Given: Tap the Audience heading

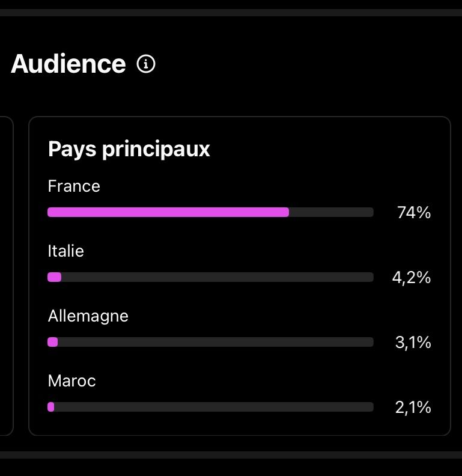Looking at the screenshot, I should [68, 64].
